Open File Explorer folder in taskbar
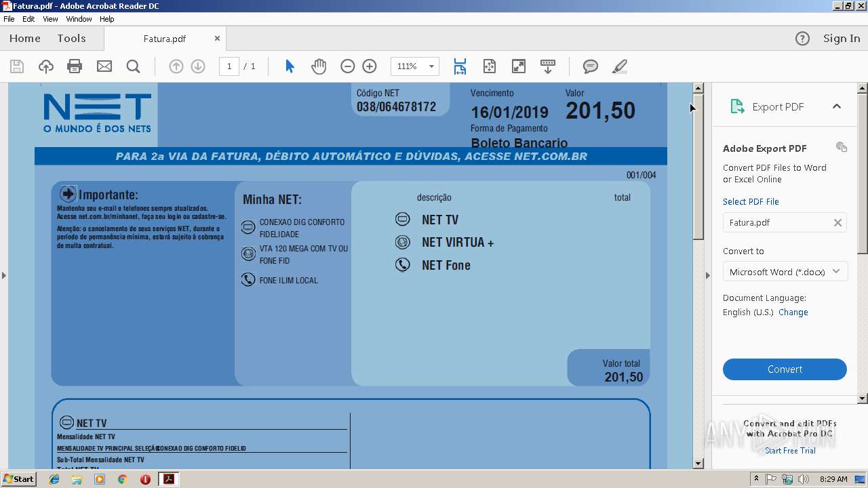The width and height of the screenshot is (868, 488). 77,479
